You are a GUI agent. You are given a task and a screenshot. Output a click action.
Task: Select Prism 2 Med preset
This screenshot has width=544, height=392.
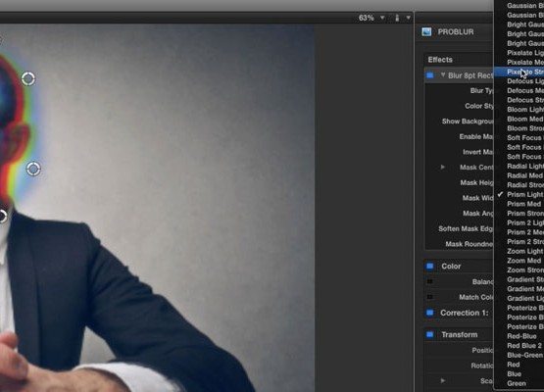pos(525,232)
